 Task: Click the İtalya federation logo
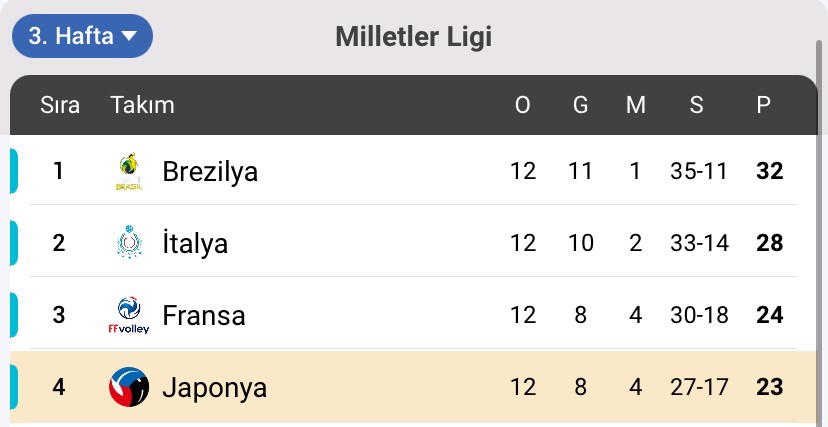(129, 243)
